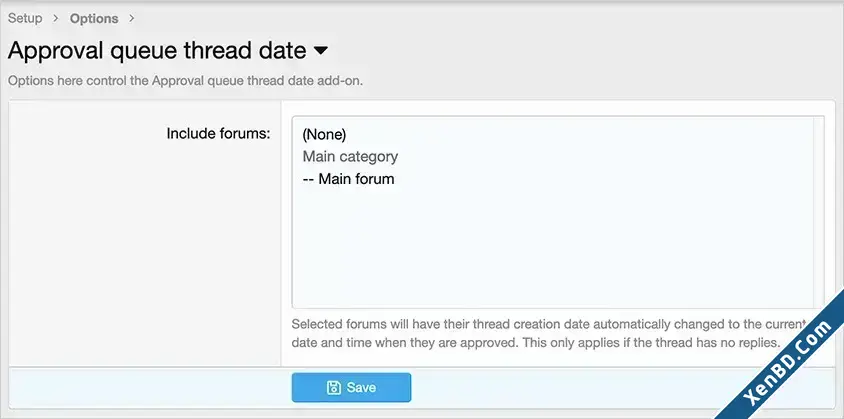Select (None) in Include forums list
Viewport: 844px width, 419px height.
pos(325,134)
